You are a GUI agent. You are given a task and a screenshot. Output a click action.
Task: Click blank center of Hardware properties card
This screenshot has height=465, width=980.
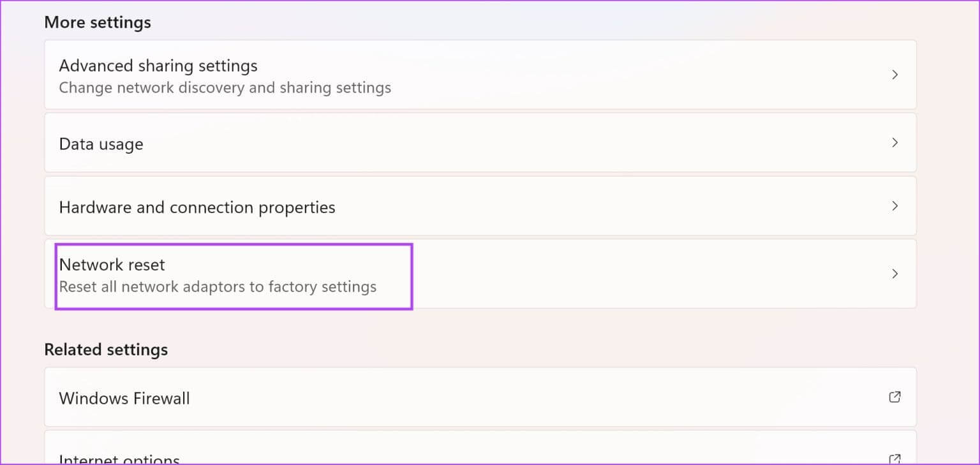574,206
